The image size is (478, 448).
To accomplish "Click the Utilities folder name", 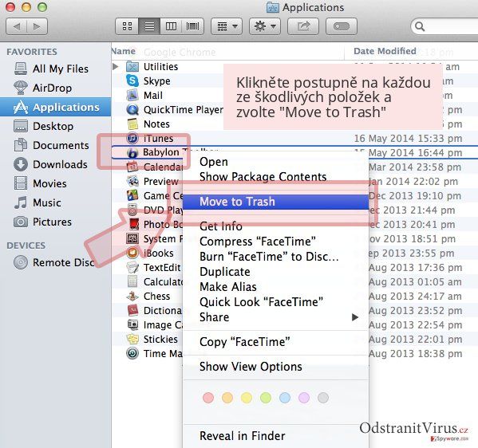I will click(x=160, y=66).
